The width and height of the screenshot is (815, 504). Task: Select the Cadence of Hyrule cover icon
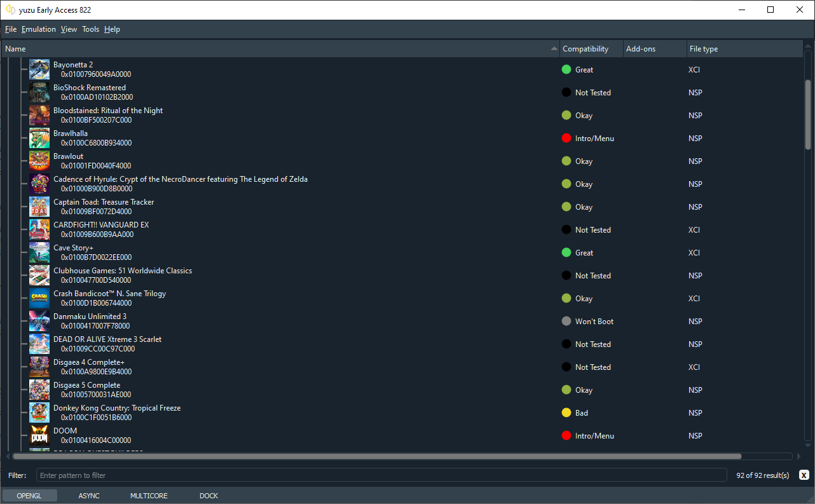(39, 184)
